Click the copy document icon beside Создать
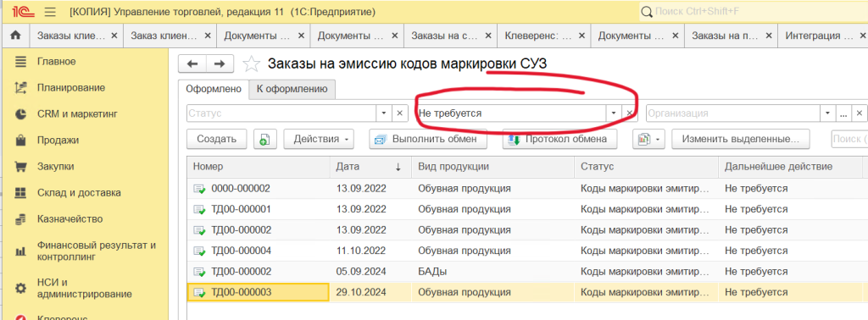The image size is (868, 320). [x=265, y=140]
